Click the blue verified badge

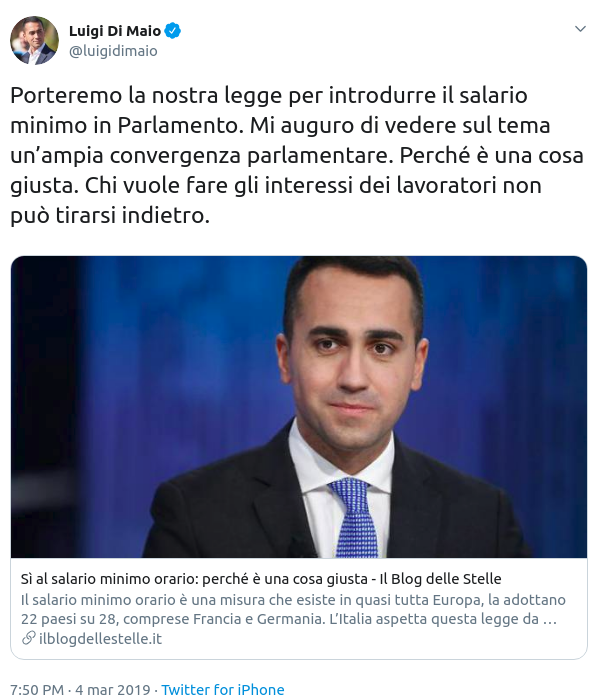click(x=173, y=31)
